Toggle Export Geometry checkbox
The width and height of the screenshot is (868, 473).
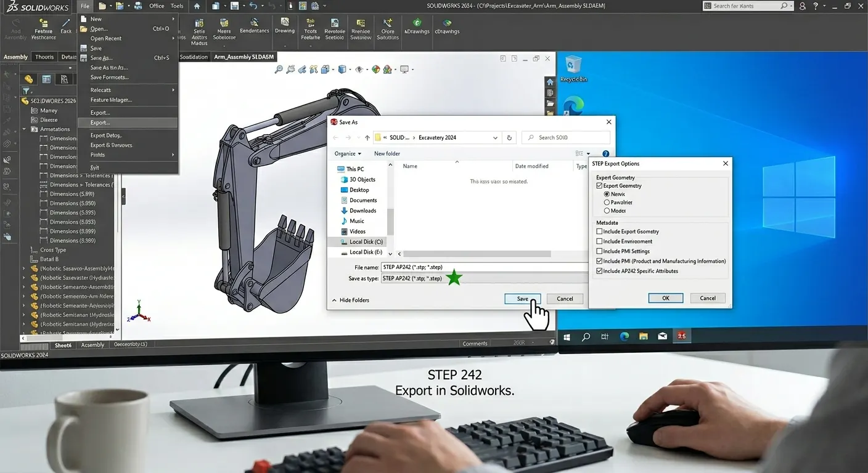click(x=599, y=185)
